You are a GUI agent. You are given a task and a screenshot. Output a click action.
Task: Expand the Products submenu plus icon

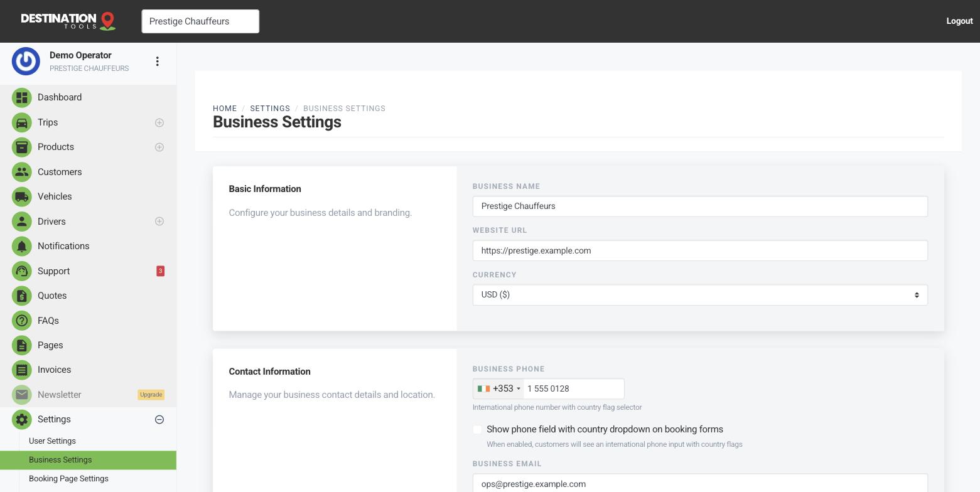(x=159, y=147)
